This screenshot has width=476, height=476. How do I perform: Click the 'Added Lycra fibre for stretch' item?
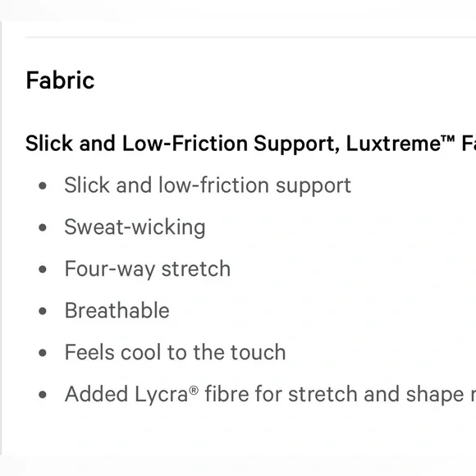coord(270,394)
